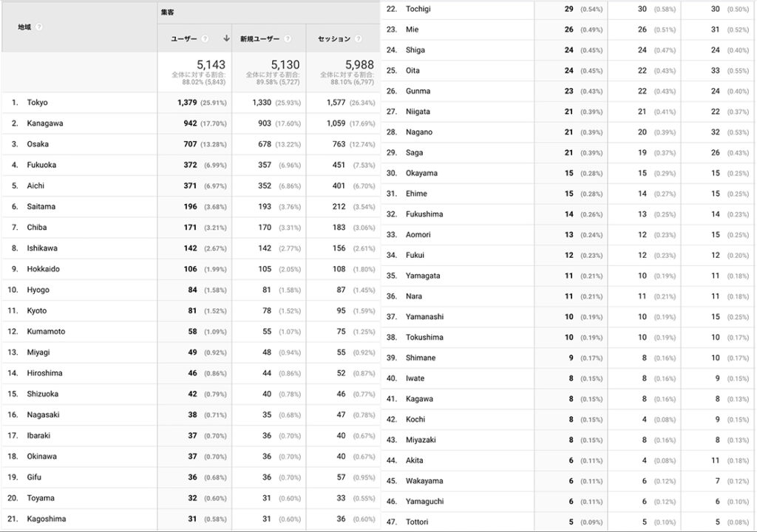Click Kagoshima in the region list
Viewport: 757px width, 532px height.
pyautogui.click(x=46, y=519)
